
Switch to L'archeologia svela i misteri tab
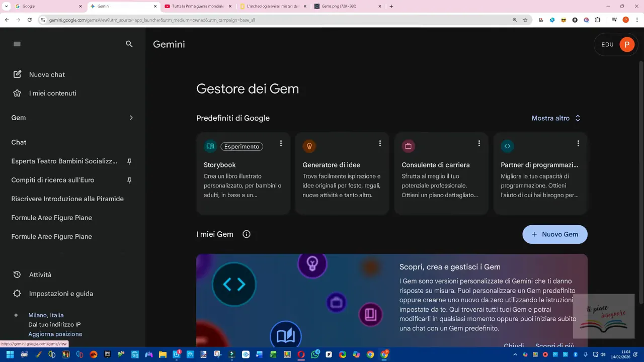[x=273, y=7]
